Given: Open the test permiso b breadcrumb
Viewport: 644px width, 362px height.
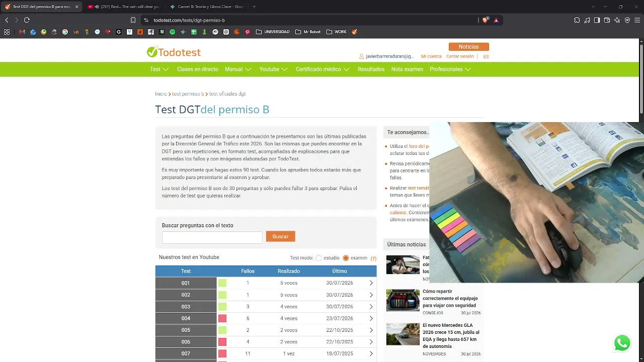Looking at the screenshot, I should 188,94.
